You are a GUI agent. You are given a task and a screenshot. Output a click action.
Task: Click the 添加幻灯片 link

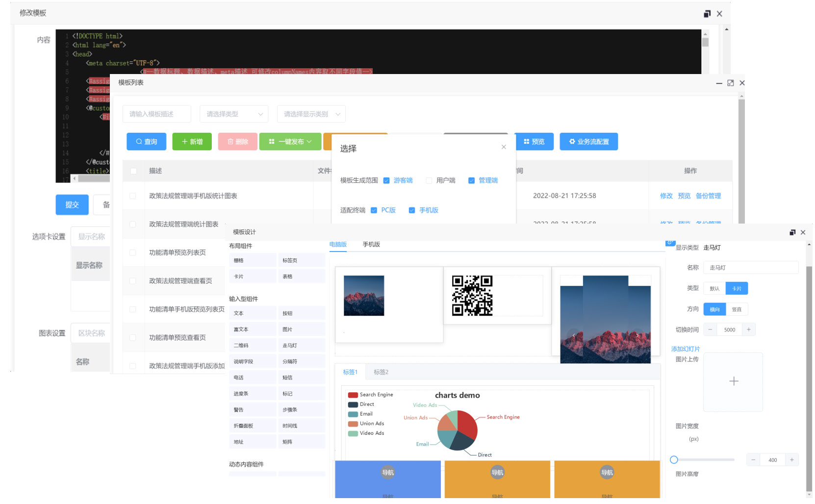(686, 349)
